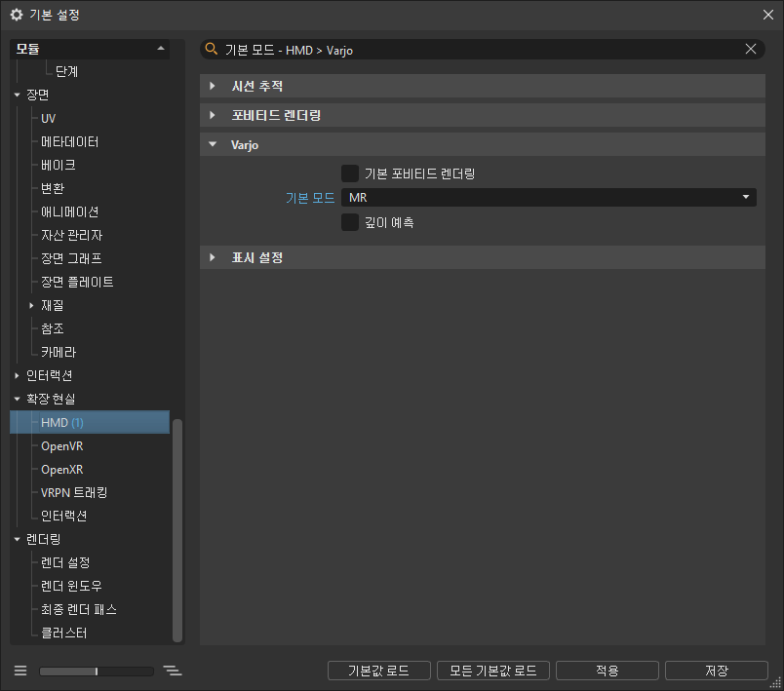Expand the 시선 추적 section
This screenshot has width=784, height=691.
tap(213, 86)
